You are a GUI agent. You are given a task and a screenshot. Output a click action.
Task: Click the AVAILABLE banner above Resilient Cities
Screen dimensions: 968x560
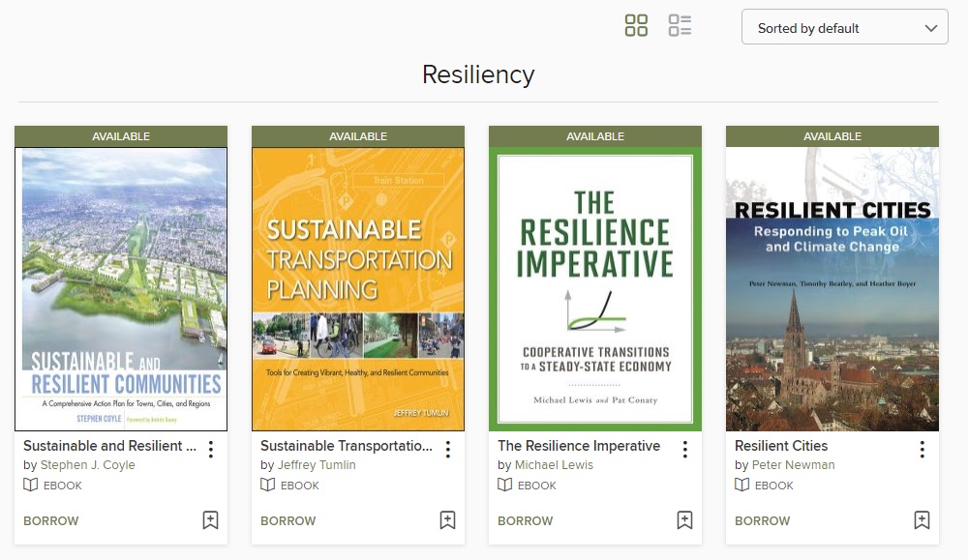pos(832,136)
